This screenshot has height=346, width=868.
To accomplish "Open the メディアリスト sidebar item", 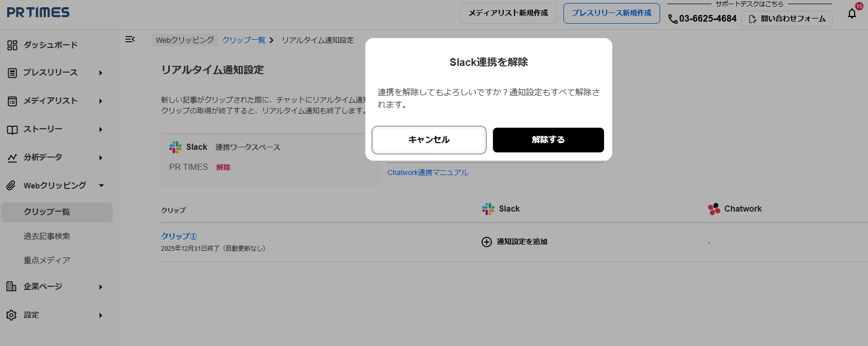I will [50, 101].
